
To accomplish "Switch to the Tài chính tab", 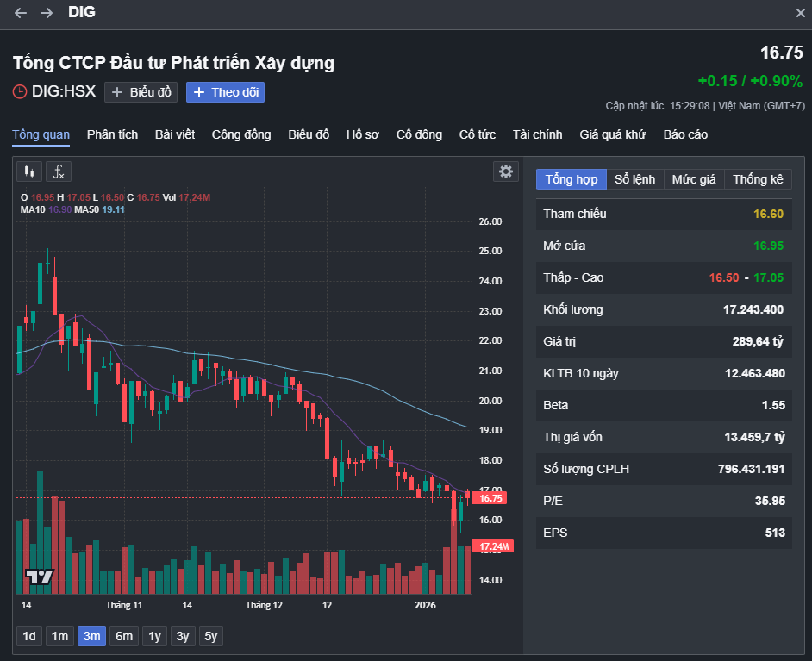I will click(x=537, y=134).
